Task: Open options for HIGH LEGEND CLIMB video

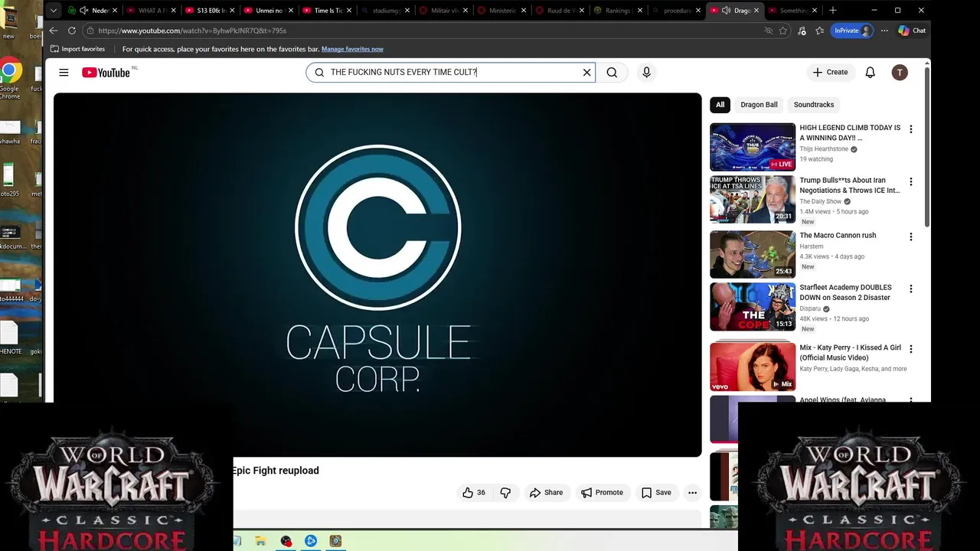Action: (910, 129)
